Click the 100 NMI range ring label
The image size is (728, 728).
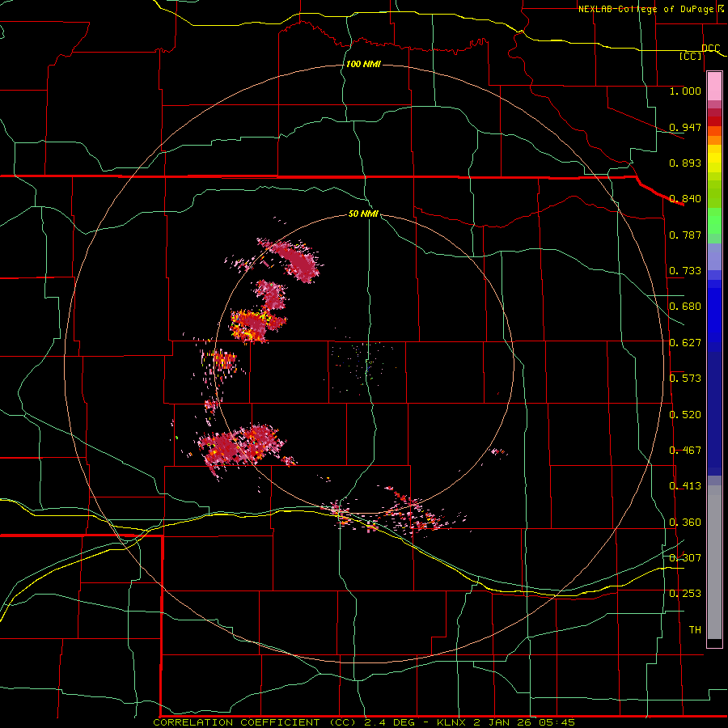363,64
